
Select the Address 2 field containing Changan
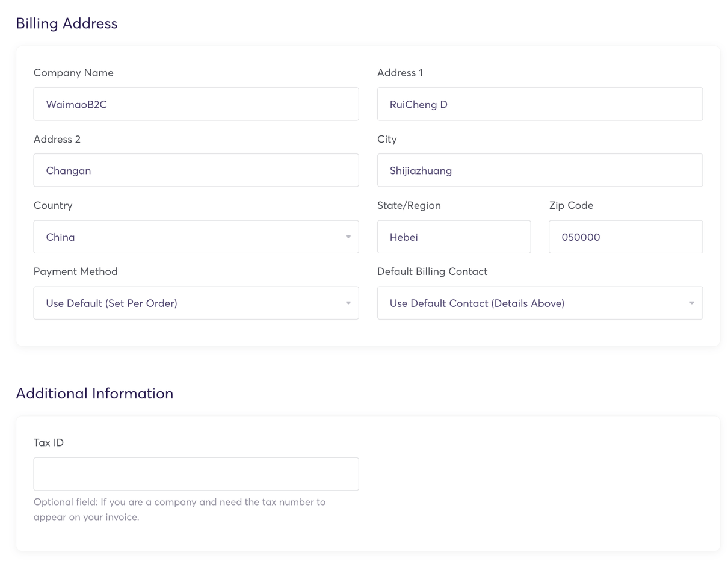[x=196, y=170]
